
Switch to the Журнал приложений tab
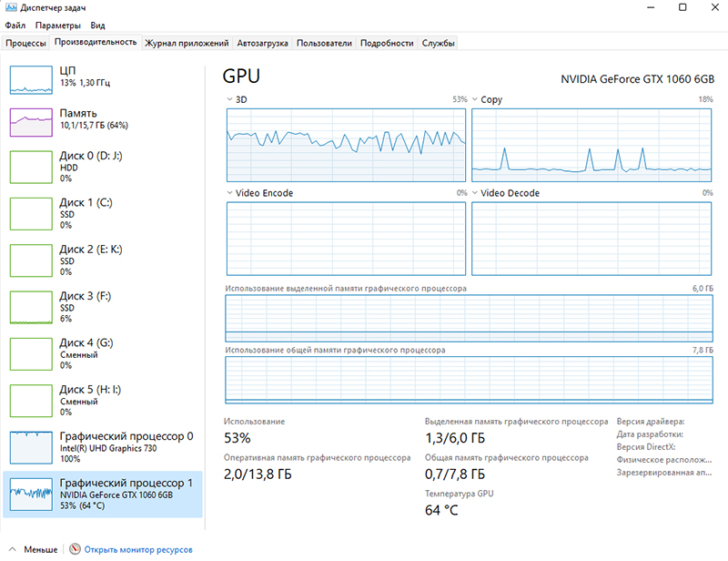[x=187, y=43]
